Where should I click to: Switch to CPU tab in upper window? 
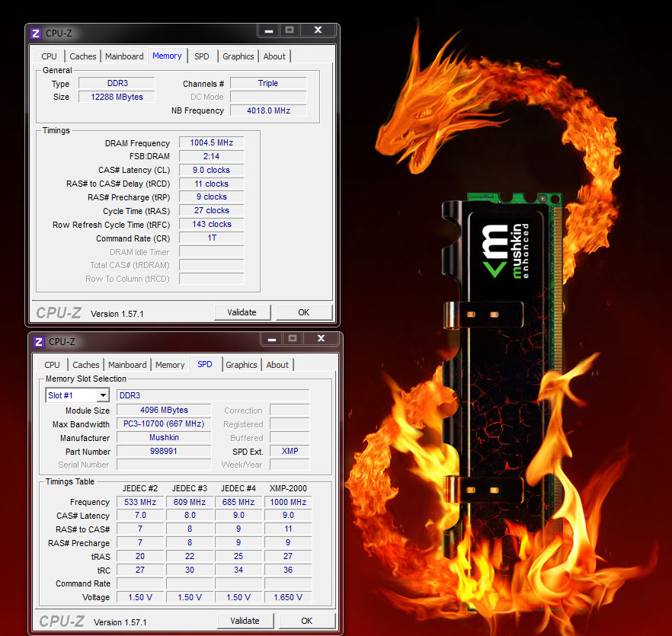tap(49, 56)
